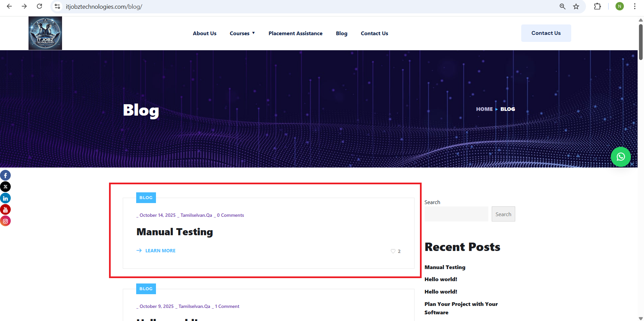Click the page vertical scrollbar thumb
The width and height of the screenshot is (644, 321).
coord(640,42)
